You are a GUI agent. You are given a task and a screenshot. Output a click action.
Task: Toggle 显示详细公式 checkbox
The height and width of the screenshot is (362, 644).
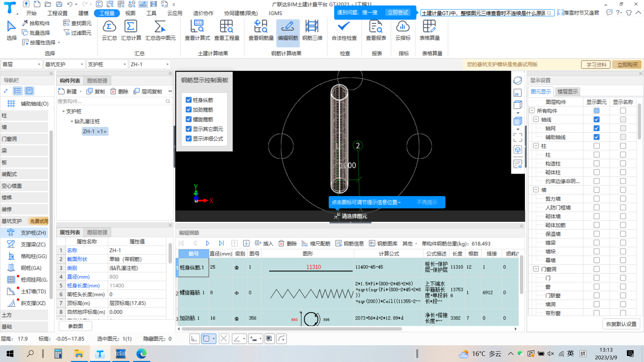click(x=189, y=138)
